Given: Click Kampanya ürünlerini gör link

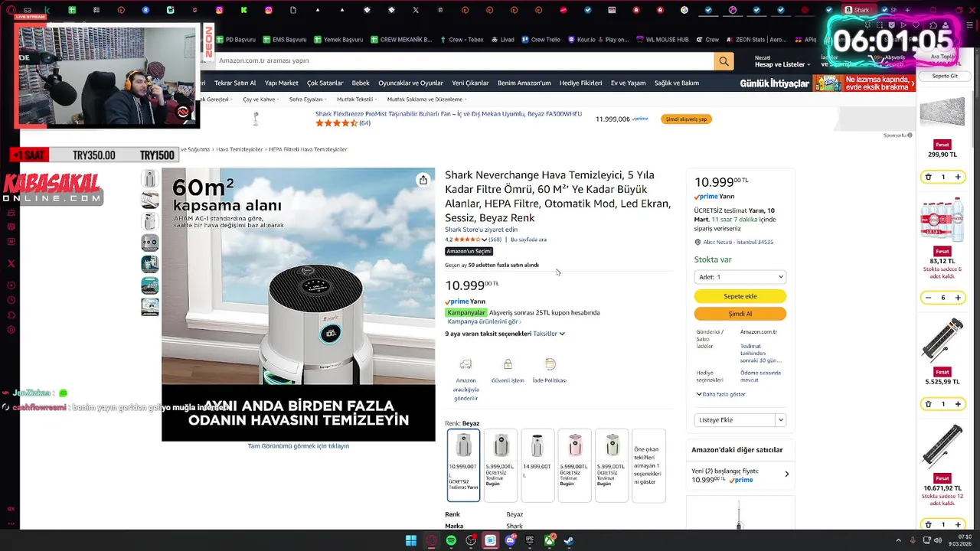Looking at the screenshot, I should pos(484,321).
